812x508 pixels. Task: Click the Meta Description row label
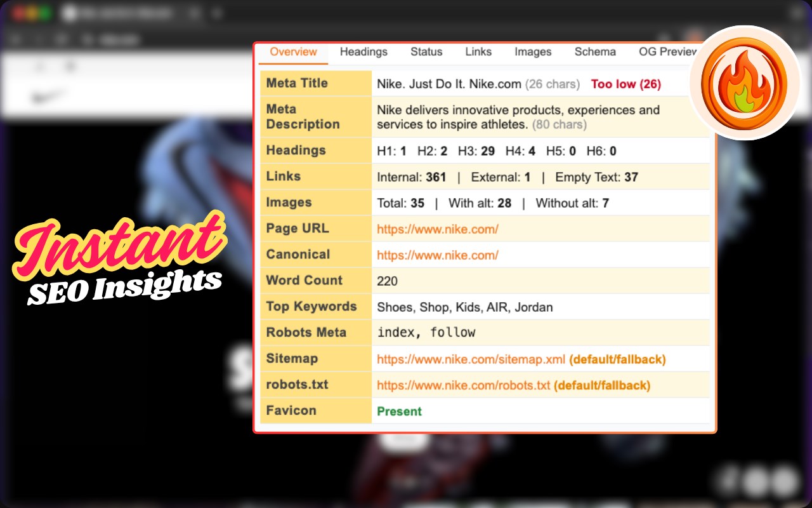(303, 116)
